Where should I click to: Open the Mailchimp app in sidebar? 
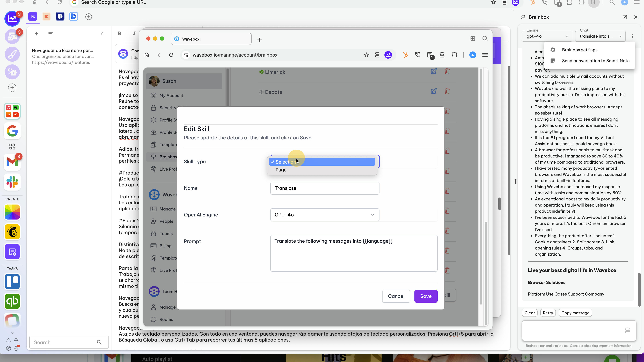click(12, 232)
